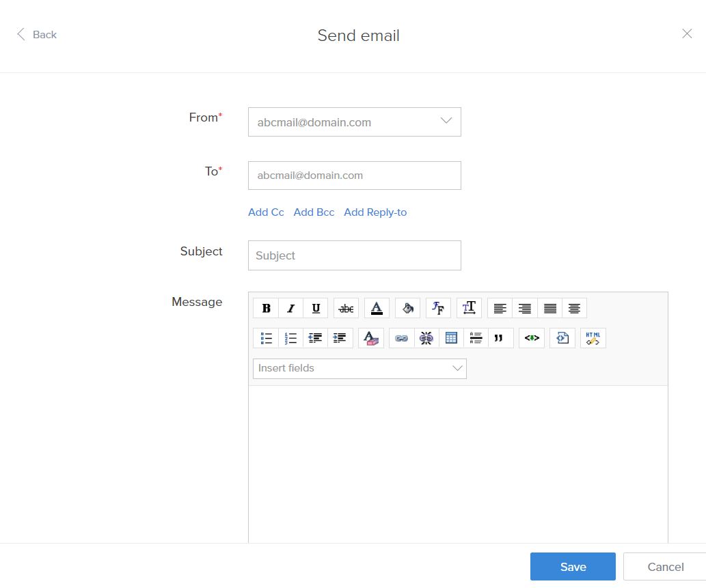Open the background color paint bucket

click(x=407, y=308)
